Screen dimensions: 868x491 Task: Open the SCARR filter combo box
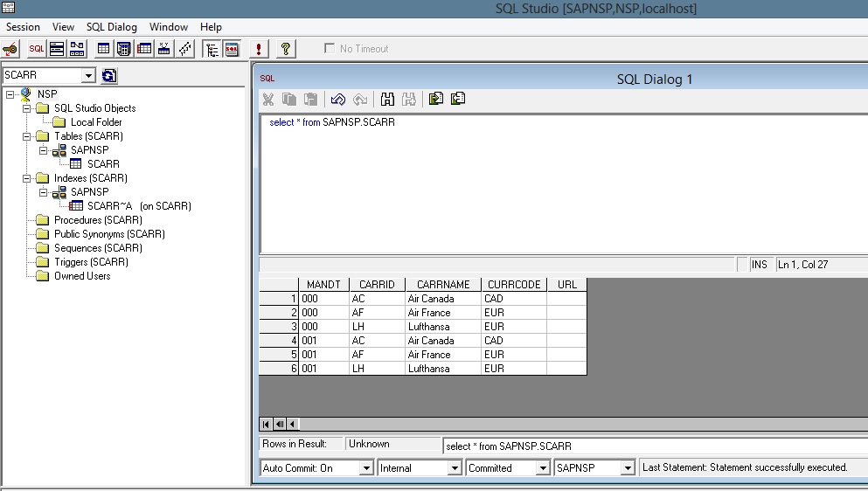88,76
